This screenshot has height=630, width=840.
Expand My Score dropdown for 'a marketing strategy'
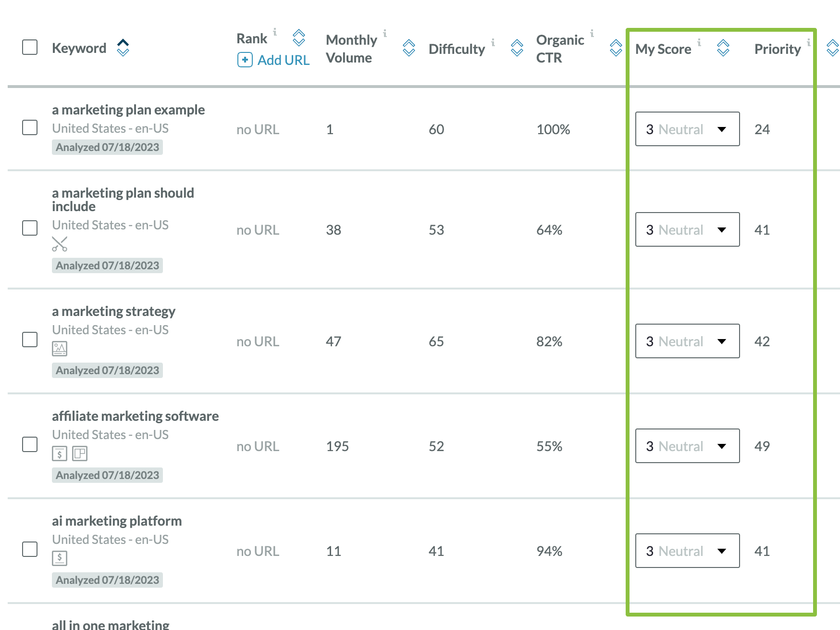click(x=687, y=341)
